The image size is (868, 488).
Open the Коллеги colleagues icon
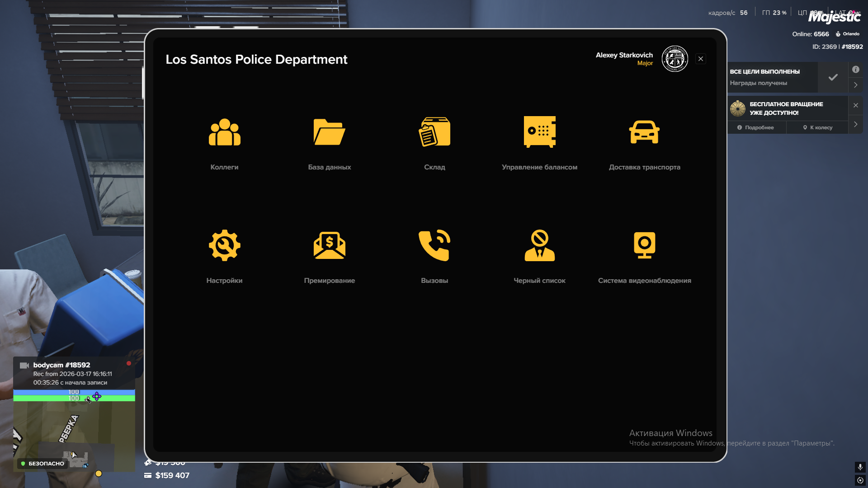coord(224,132)
